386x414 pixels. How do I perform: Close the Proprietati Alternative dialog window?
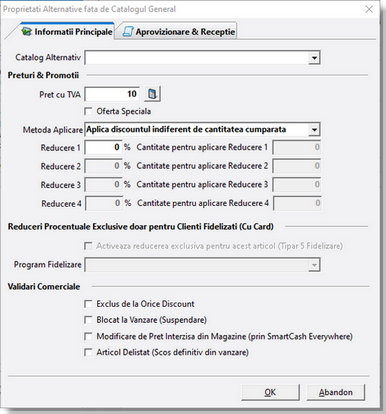[x=369, y=9]
